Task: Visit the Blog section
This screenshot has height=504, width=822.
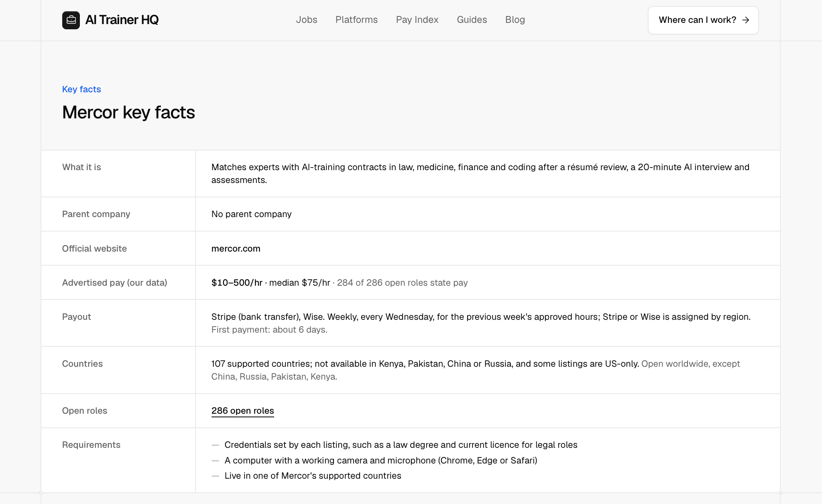Action: click(x=515, y=20)
